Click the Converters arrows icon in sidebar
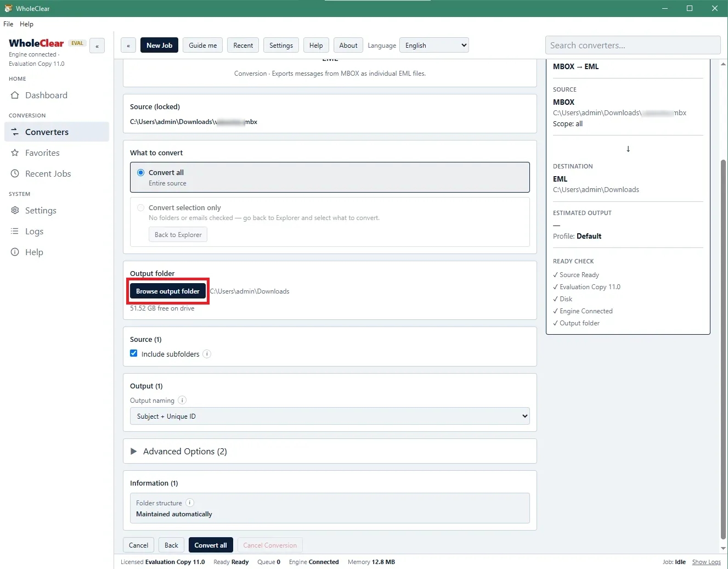The height and width of the screenshot is (569, 728). pos(15,132)
